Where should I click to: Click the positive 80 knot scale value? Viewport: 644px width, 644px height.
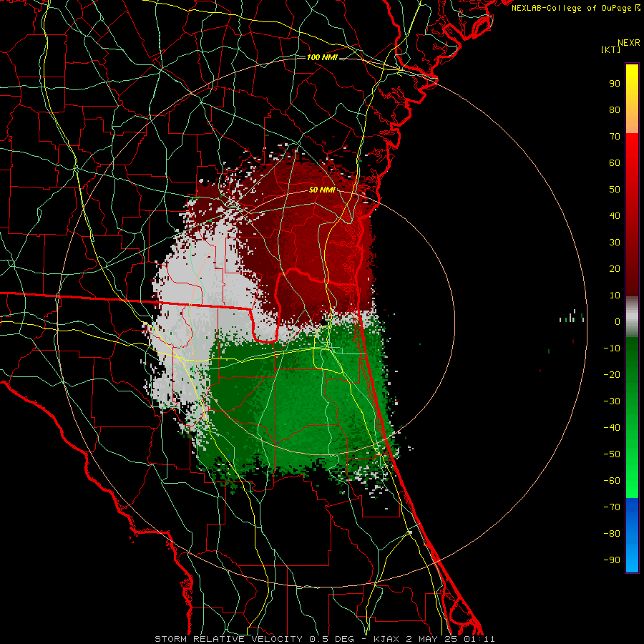tap(615, 109)
